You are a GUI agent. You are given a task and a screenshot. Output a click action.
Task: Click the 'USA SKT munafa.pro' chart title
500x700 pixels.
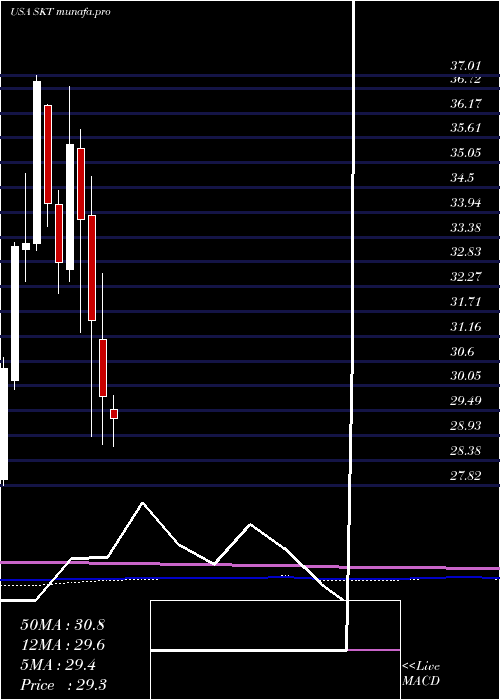(60, 12)
